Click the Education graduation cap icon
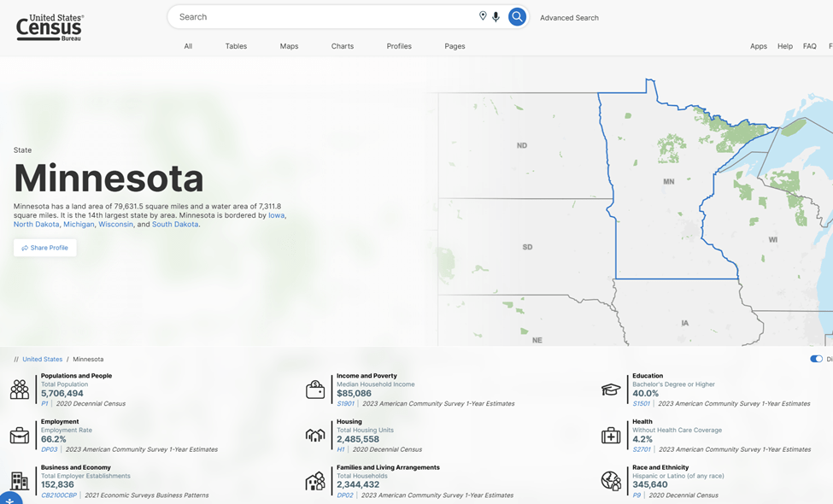833x504 pixels. 611,390
